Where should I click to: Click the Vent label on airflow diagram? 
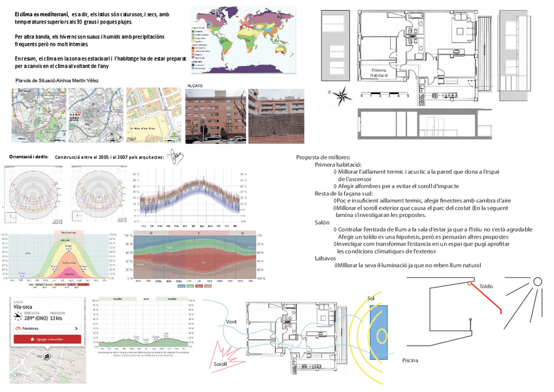[231, 321]
